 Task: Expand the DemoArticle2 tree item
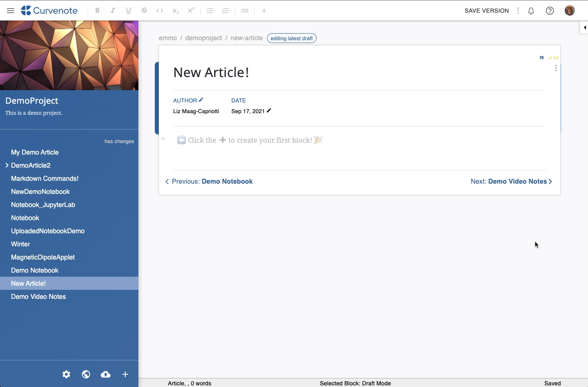tap(7, 165)
